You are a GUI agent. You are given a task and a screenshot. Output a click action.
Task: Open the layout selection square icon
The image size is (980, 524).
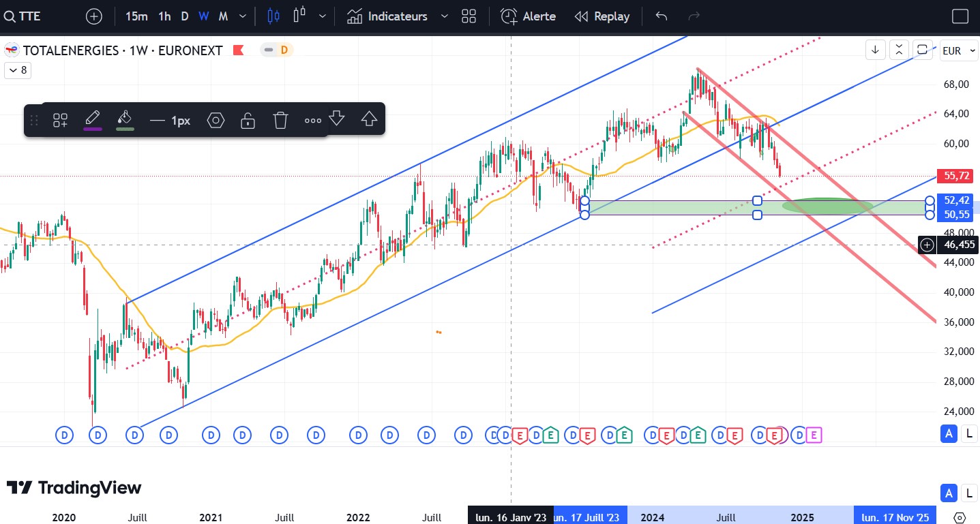pos(960,16)
